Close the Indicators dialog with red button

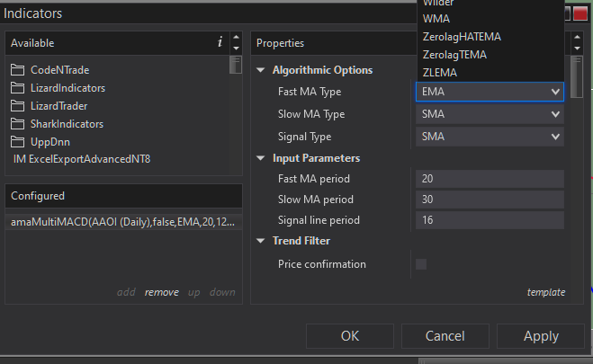pyautogui.click(x=580, y=13)
